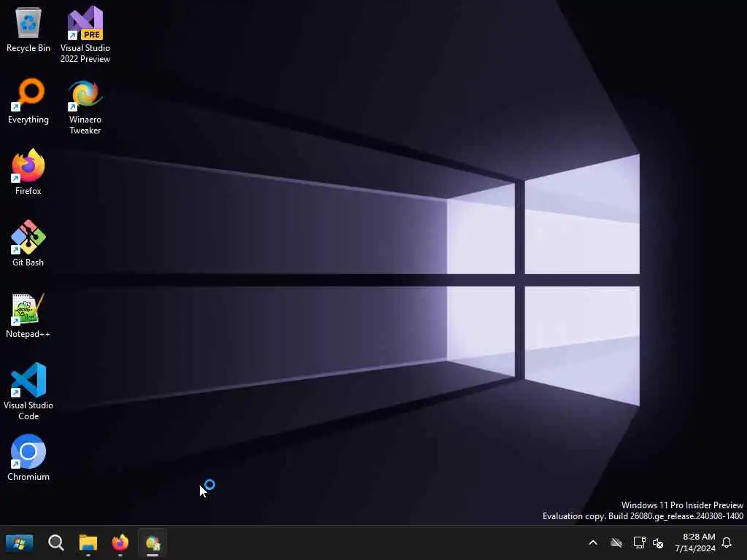Viewport: 747px width, 560px height.
Task: Open File Explorer from the taskbar
Action: [x=88, y=542]
